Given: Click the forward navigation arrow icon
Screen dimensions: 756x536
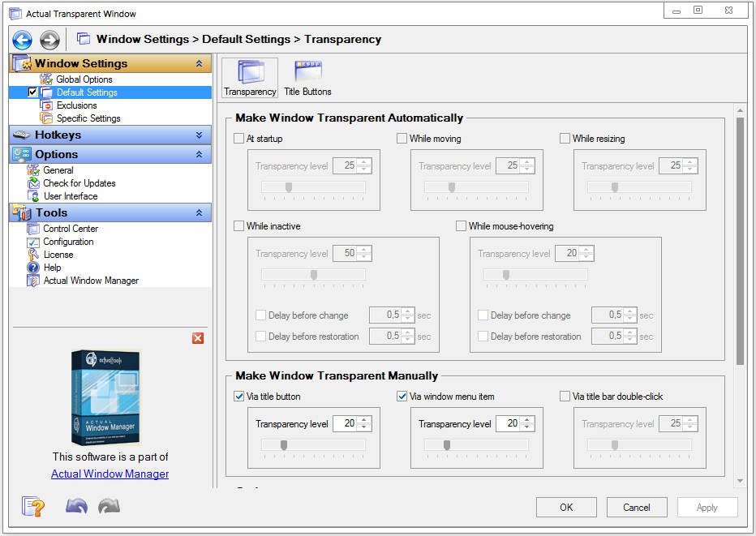Looking at the screenshot, I should [x=49, y=40].
